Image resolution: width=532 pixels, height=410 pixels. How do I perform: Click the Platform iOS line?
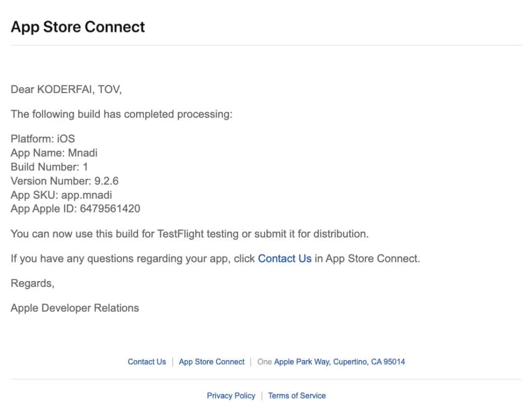point(43,139)
